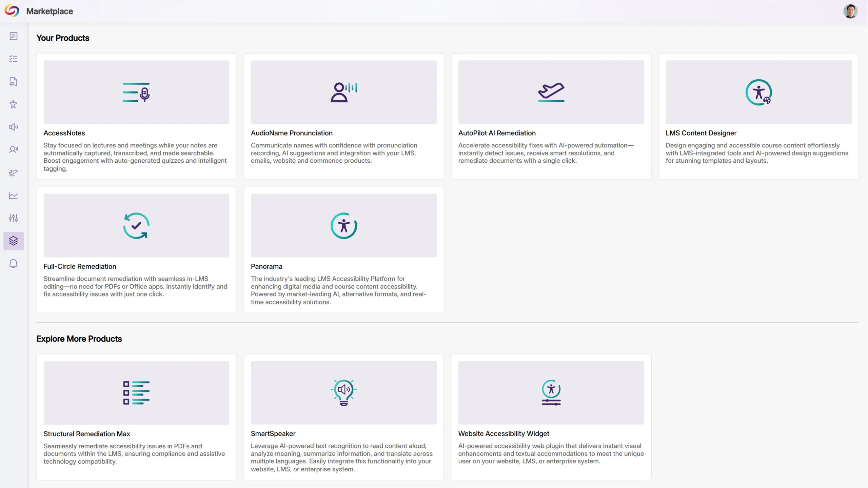Click the checklist icon in sidebar
The height and width of the screenshot is (488, 868).
[14, 59]
